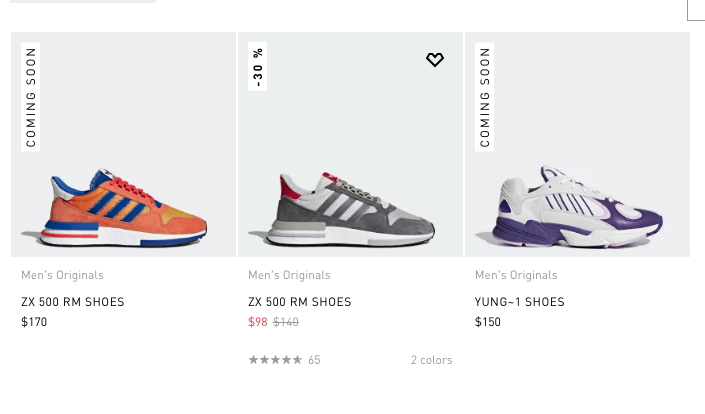Click the crossed-out $140 original price
This screenshot has height=414, width=705.
(286, 322)
